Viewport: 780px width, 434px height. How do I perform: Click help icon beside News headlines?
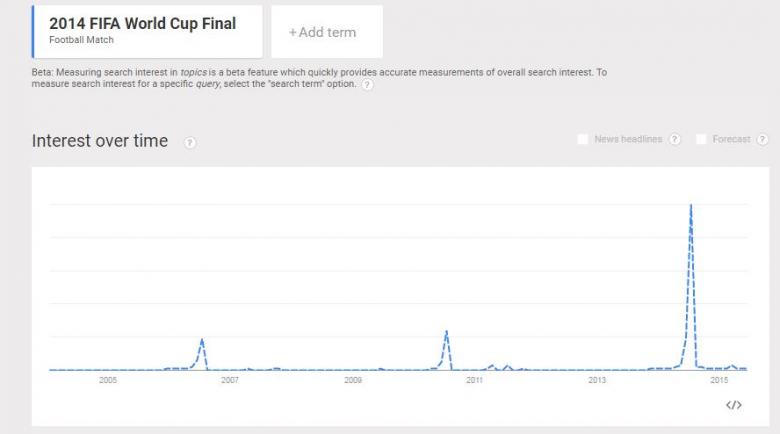(x=675, y=139)
